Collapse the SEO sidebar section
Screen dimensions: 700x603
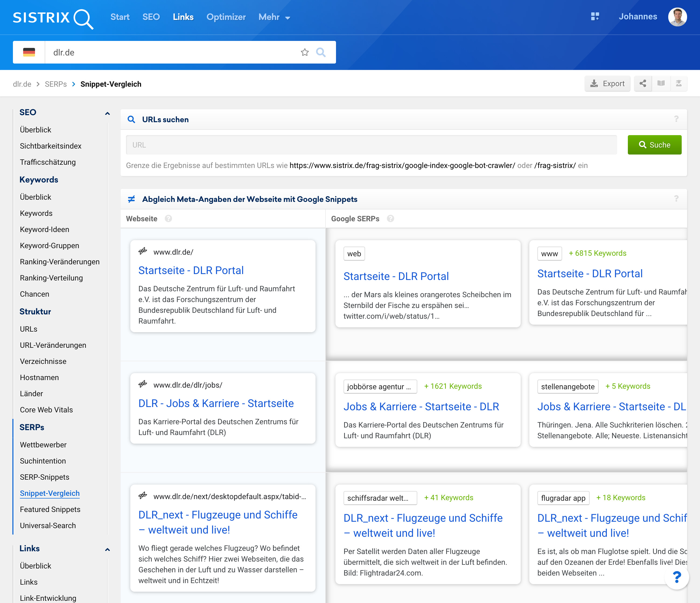[x=107, y=113]
